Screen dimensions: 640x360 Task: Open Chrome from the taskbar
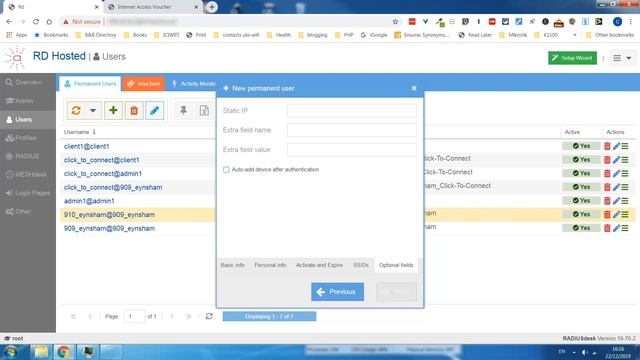tap(63, 352)
